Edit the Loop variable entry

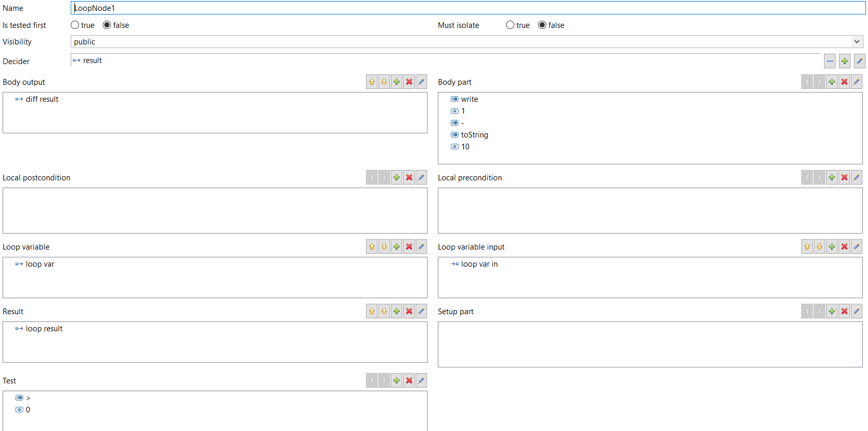pos(421,247)
